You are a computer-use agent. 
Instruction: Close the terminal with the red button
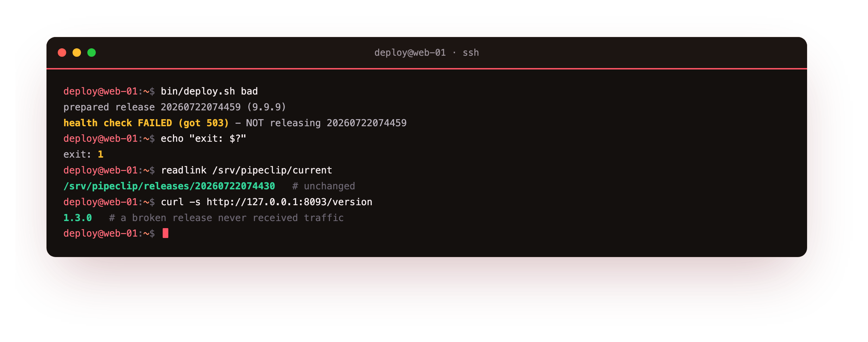tap(62, 53)
